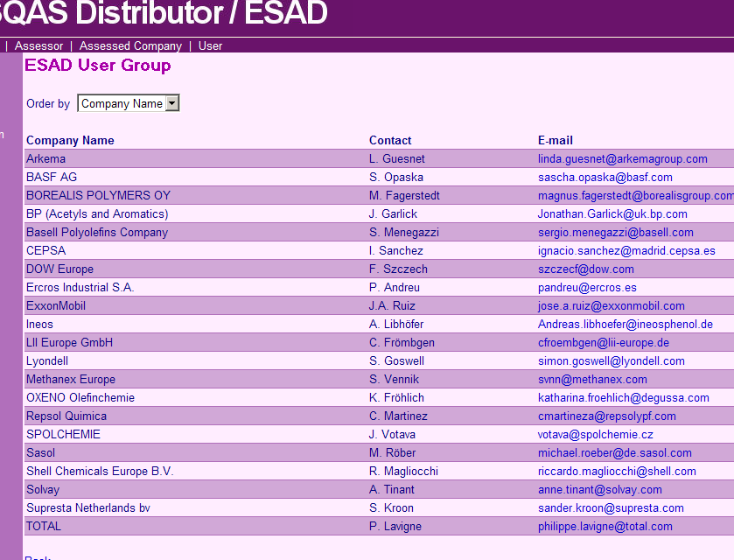Select Repsol Quimica company cell
734x560 pixels.
tap(66, 416)
